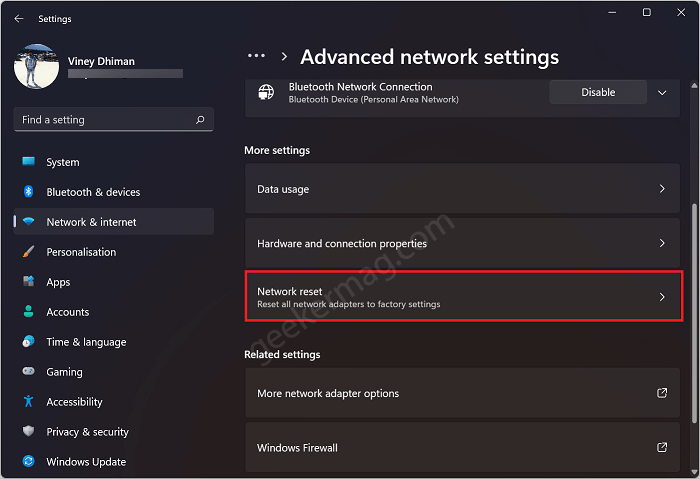Screen dimensions: 700x479
Task: Click the Privacy shield icon
Action: [29, 431]
